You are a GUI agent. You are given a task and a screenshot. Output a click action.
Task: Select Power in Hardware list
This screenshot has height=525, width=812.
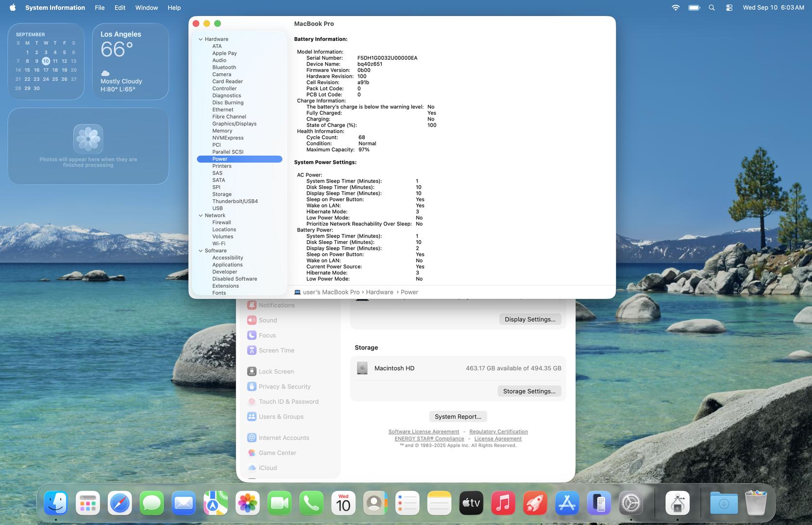(240, 159)
